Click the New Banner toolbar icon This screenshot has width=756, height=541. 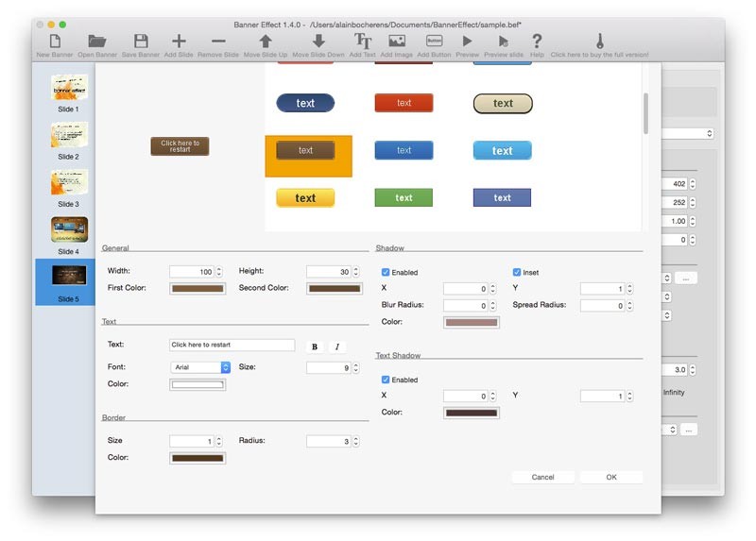point(55,42)
